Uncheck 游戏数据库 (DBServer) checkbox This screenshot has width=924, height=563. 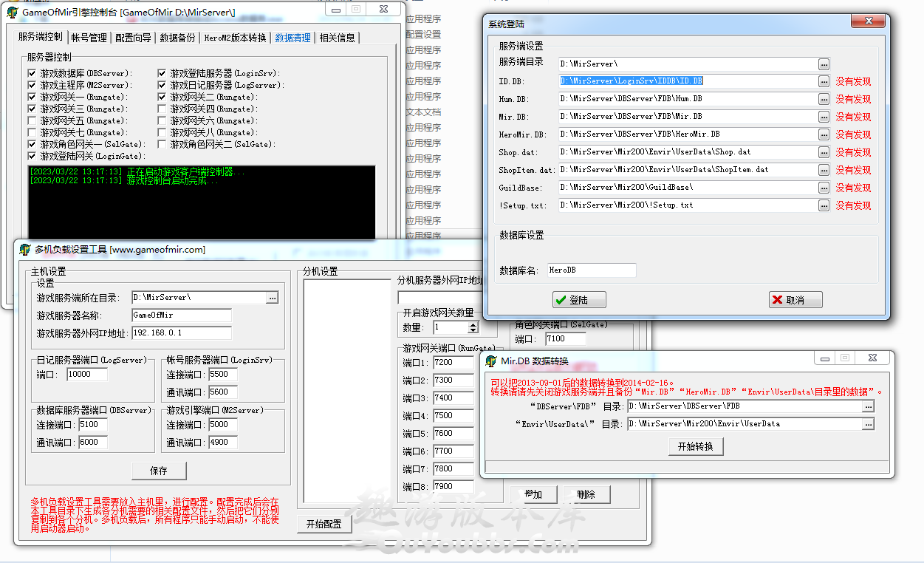click(x=32, y=73)
